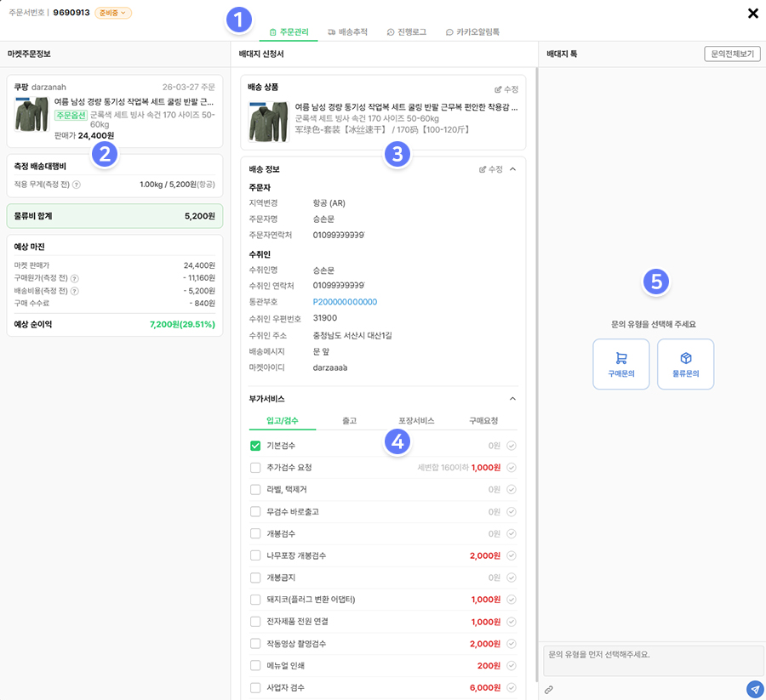766x700 pixels.
Task: Click the help icon next to 적용 무게
Action: click(77, 185)
